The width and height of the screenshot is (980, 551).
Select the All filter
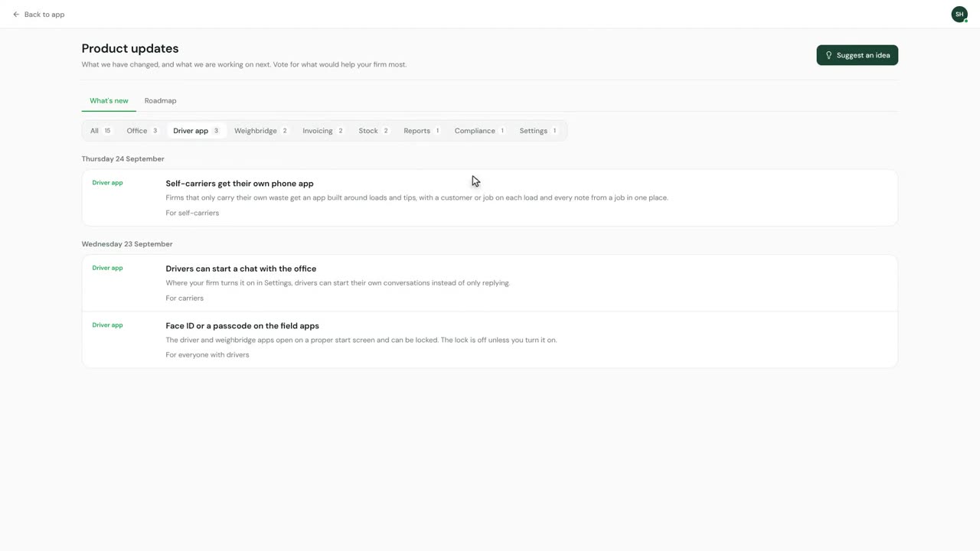(101, 131)
